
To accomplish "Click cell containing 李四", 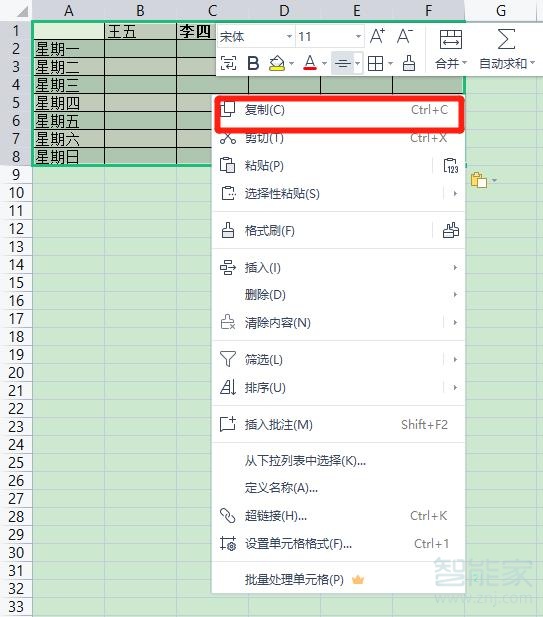I will coord(196,31).
